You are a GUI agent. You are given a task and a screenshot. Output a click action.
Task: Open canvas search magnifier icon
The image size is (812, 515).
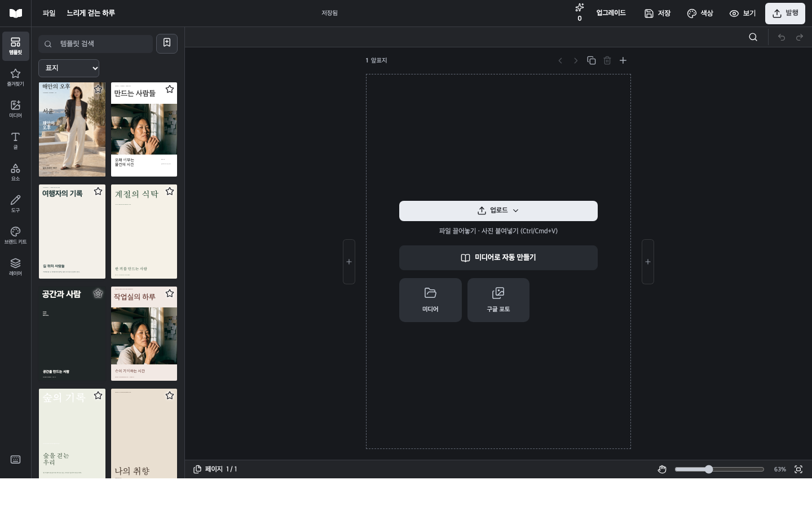pyautogui.click(x=753, y=37)
